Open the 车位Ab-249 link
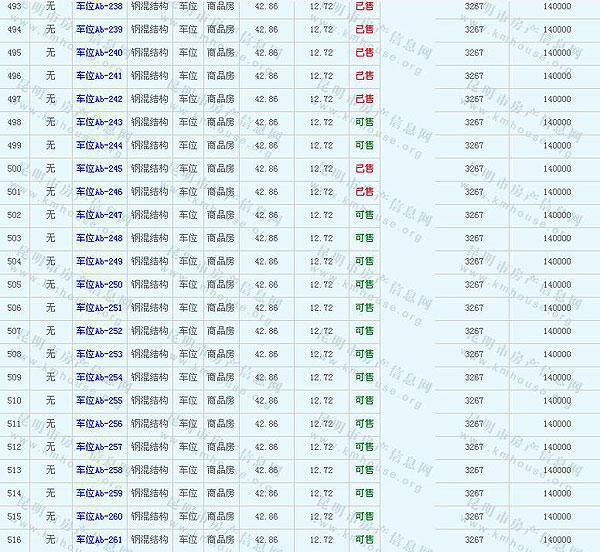600x552 pixels. click(99, 261)
